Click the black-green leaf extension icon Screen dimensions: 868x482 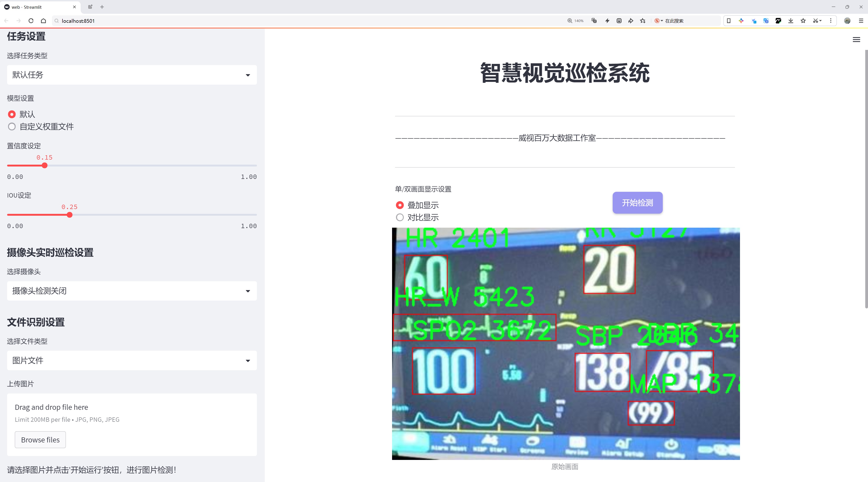pyautogui.click(x=778, y=21)
